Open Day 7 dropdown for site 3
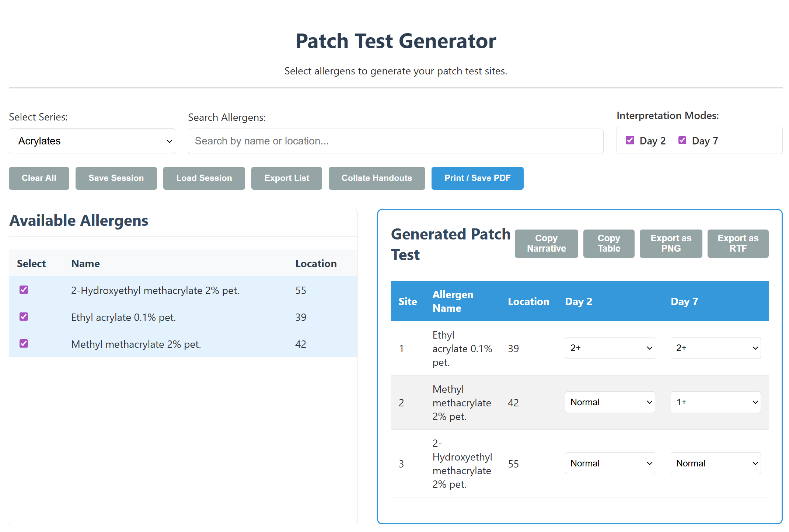The image size is (789, 532). [715, 463]
